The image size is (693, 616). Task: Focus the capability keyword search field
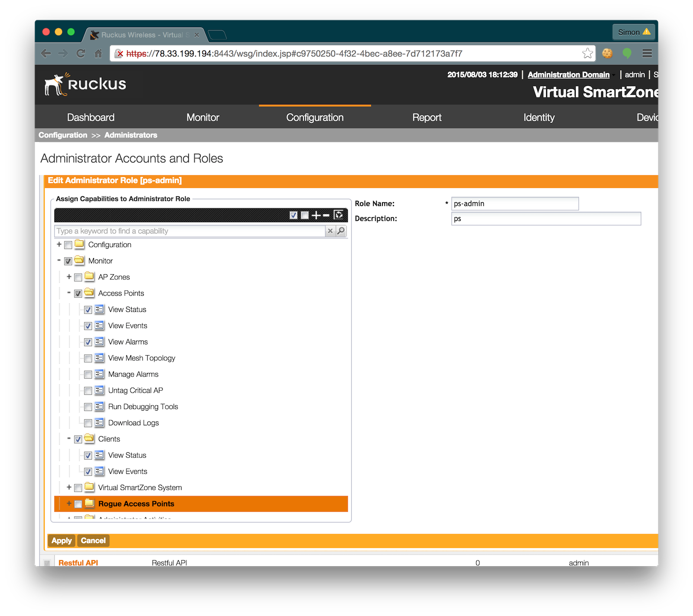tap(190, 231)
